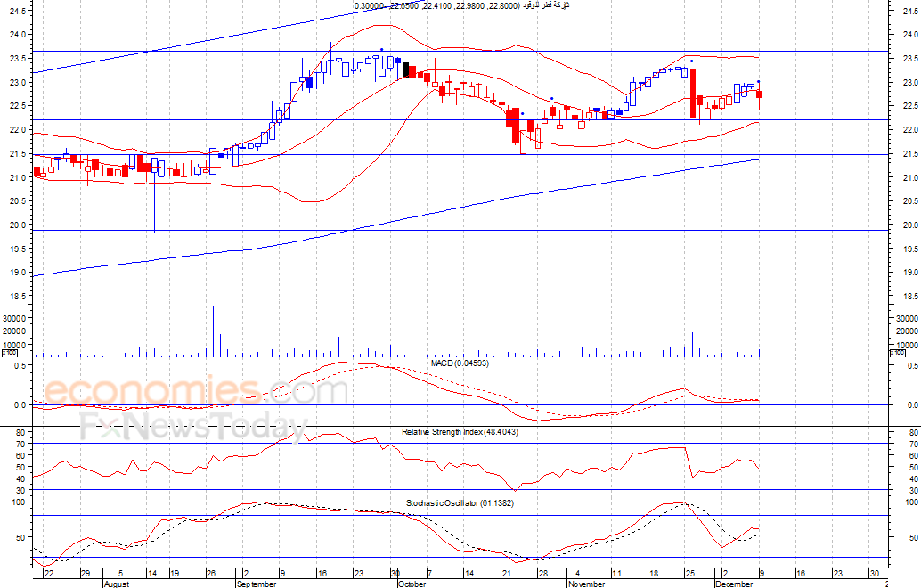Select the October month label

(412, 584)
